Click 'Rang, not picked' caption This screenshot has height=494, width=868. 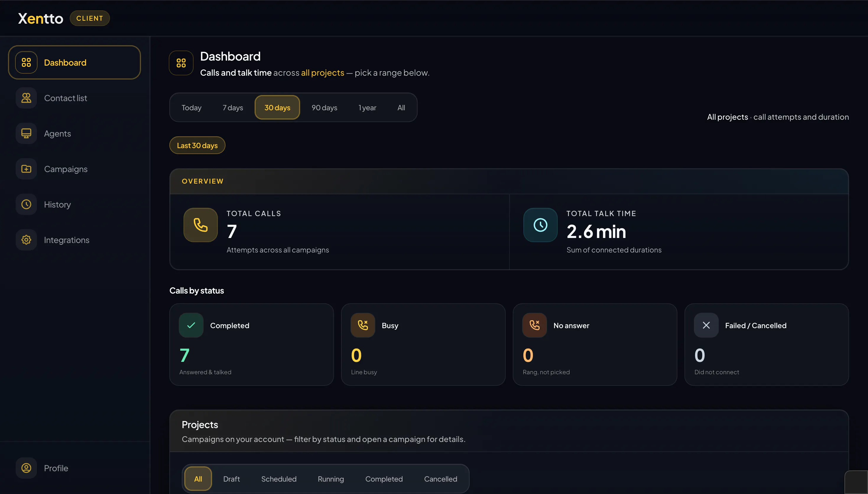pyautogui.click(x=546, y=372)
